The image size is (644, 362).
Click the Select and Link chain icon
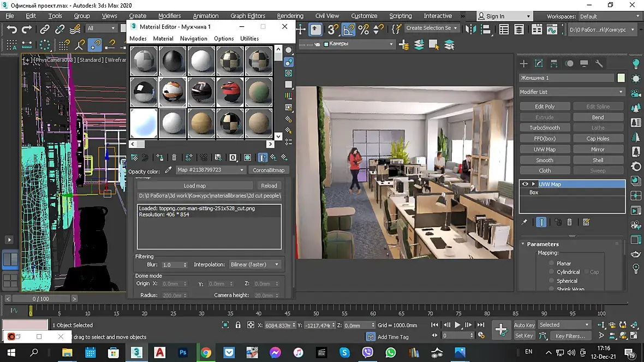[45, 29]
